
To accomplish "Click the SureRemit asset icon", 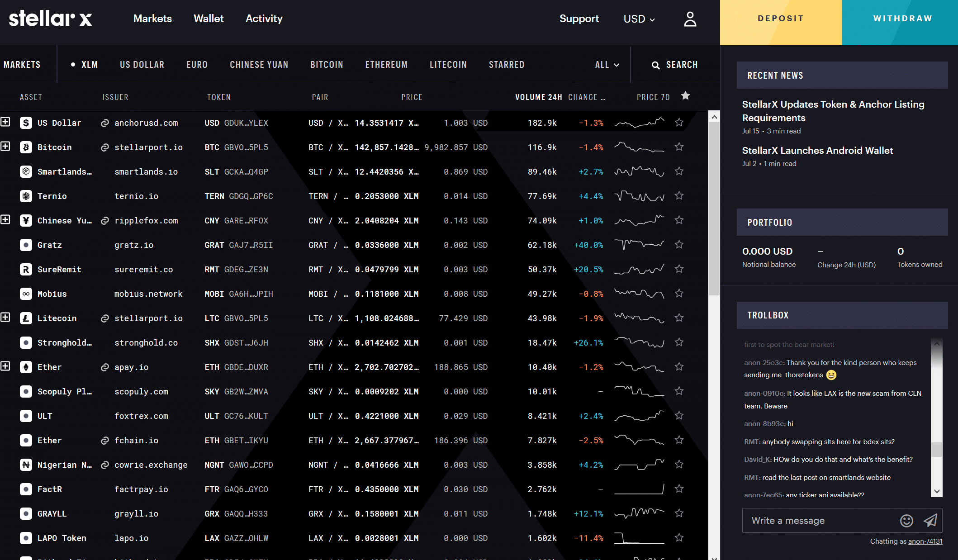I will click(26, 269).
